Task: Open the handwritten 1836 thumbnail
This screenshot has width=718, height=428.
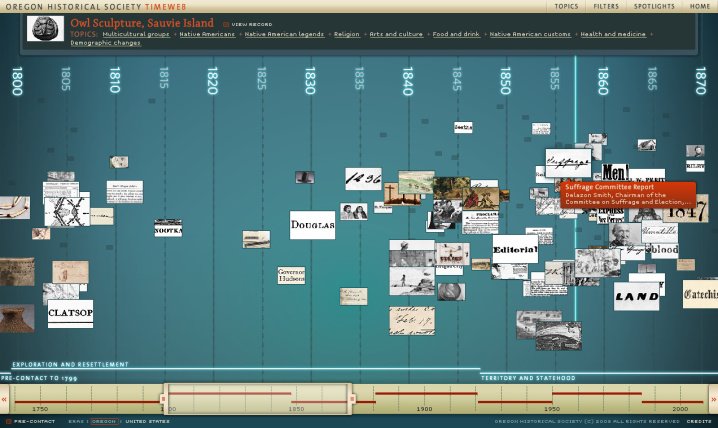Action: click(363, 179)
